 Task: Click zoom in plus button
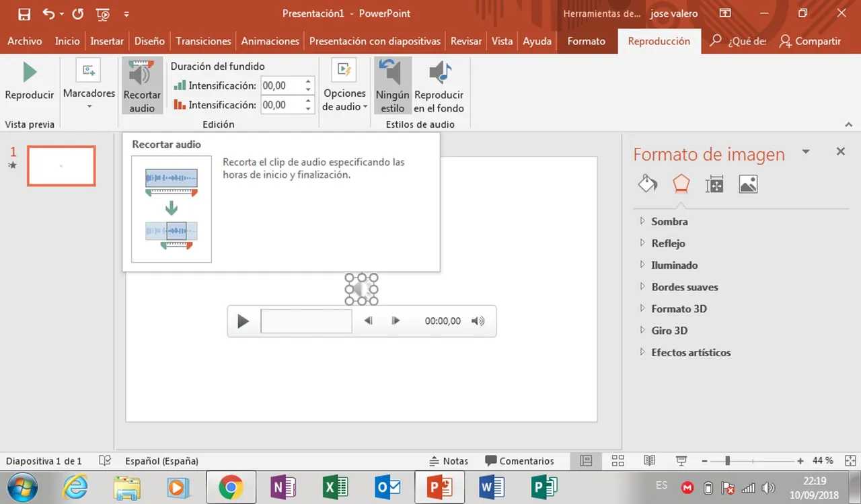tap(800, 461)
